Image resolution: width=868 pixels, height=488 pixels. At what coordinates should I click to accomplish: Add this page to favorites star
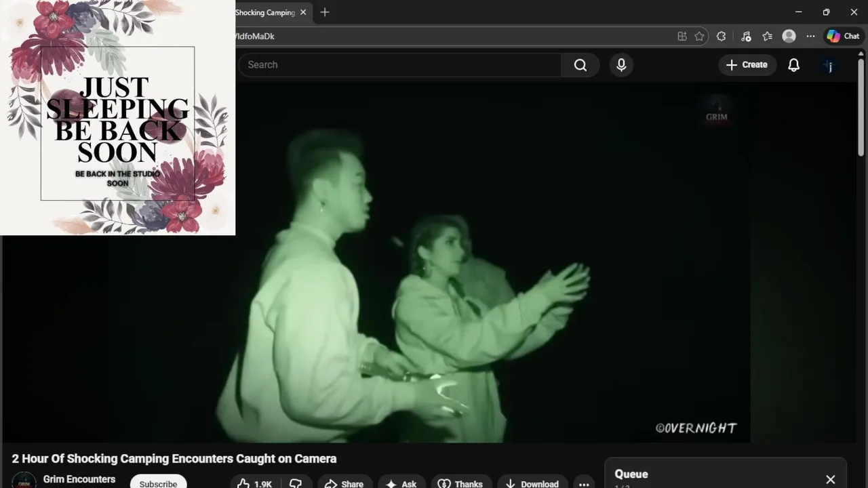pyautogui.click(x=699, y=36)
